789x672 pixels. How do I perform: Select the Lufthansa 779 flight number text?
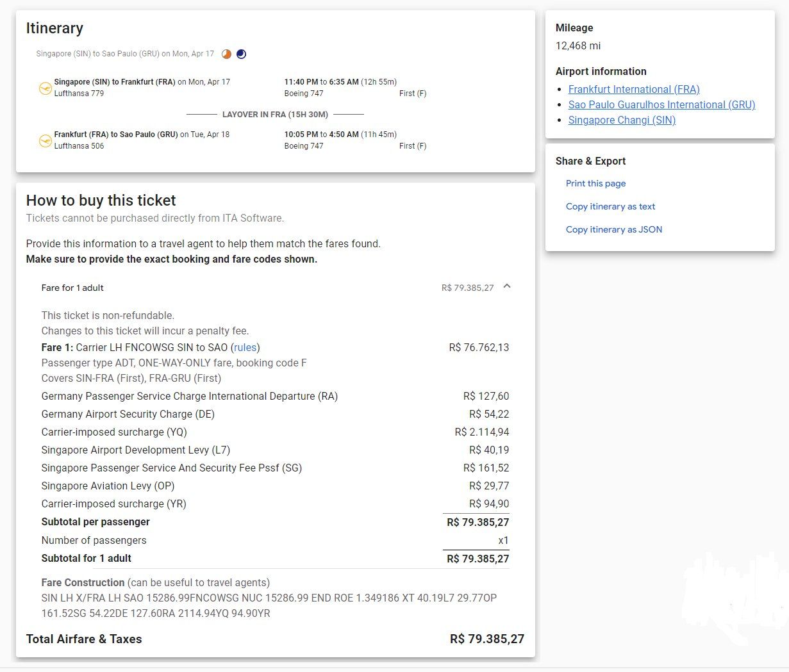click(79, 94)
